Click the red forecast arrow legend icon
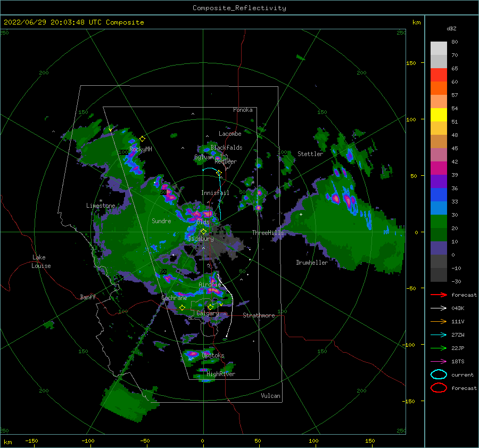 (x=439, y=295)
